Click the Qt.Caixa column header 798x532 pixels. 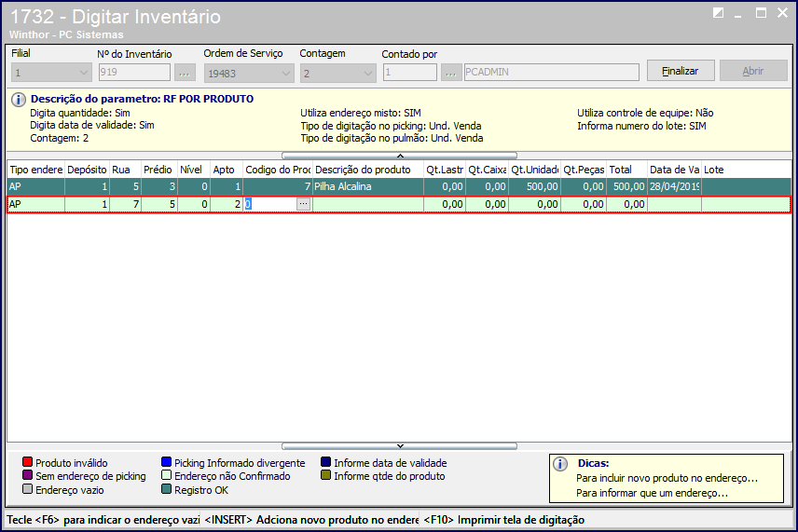(487, 170)
